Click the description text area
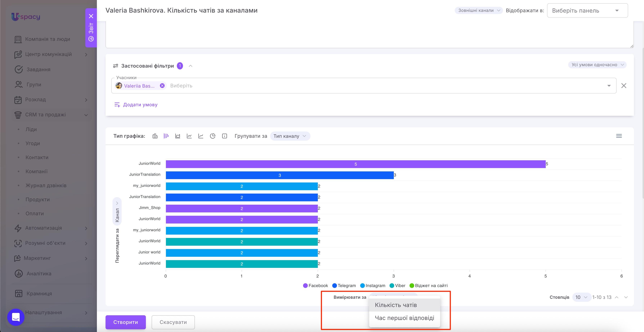Viewport: 644px width, 332px height. [x=370, y=35]
